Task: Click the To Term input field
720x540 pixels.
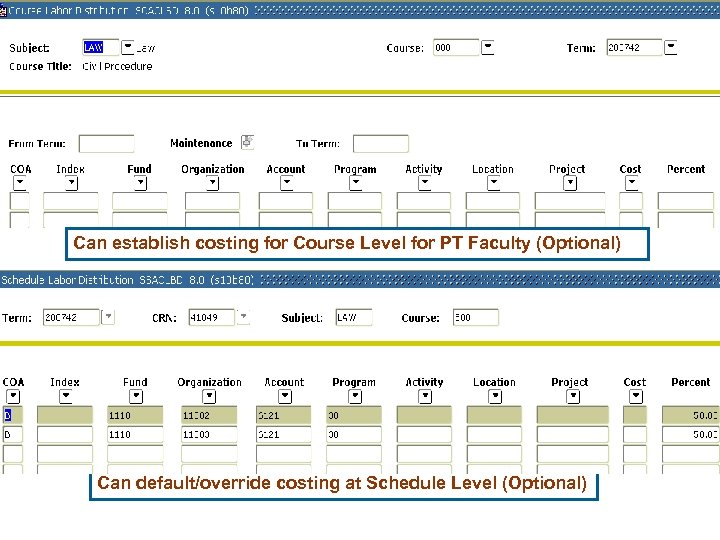Action: coord(381,144)
